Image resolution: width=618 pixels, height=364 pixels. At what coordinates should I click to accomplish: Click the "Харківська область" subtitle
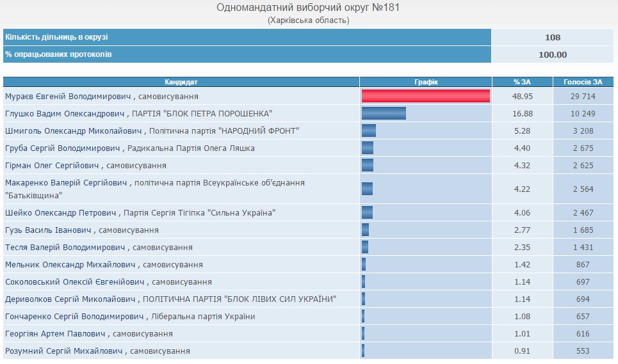coord(309,20)
